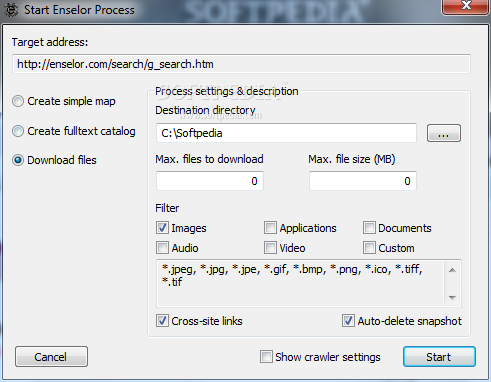
Task: Click the file extensions list scroll up arrow
Action: click(452, 270)
